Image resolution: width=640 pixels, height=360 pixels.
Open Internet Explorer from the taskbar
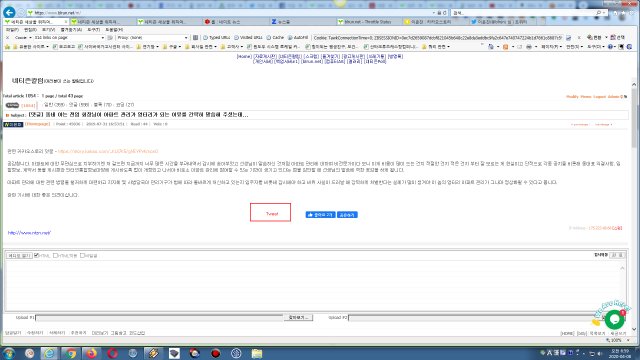point(49,353)
